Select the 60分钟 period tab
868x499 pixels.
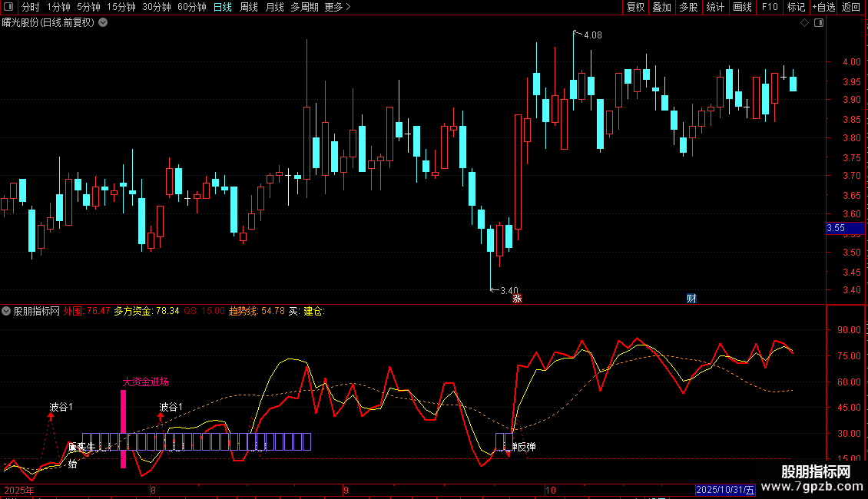[x=192, y=7]
